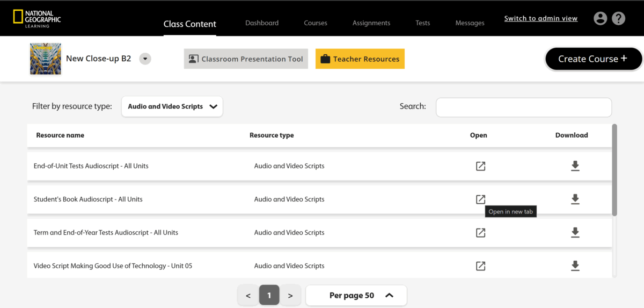Go to the Dashboard tab
The height and width of the screenshot is (308, 644).
tap(262, 23)
